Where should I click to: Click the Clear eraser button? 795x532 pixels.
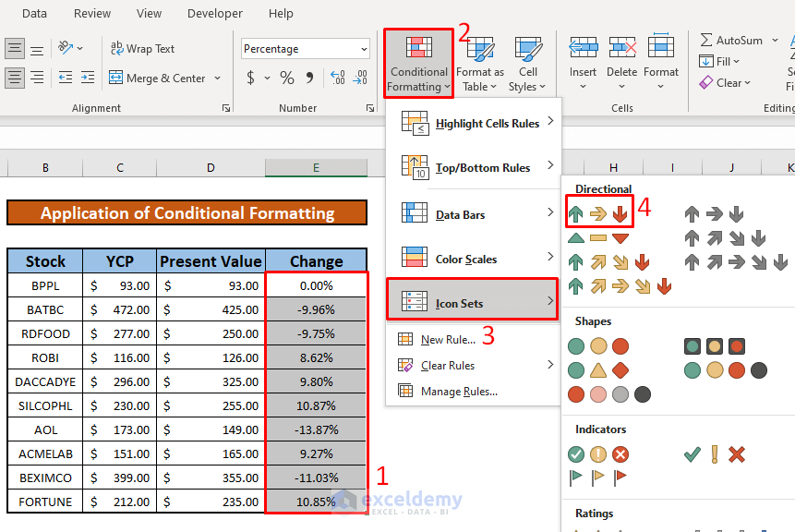pyautogui.click(x=725, y=83)
